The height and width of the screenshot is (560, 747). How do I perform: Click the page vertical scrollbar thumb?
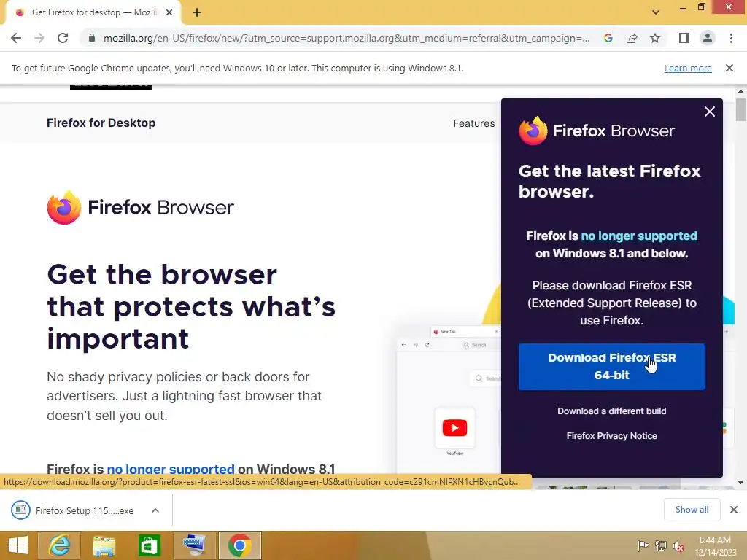point(740,110)
